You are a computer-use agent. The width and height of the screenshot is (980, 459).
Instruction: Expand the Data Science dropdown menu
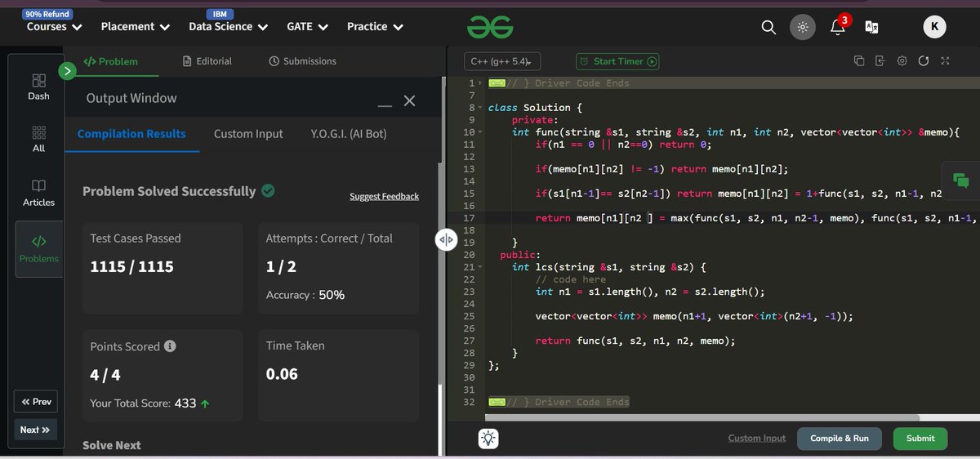228,26
